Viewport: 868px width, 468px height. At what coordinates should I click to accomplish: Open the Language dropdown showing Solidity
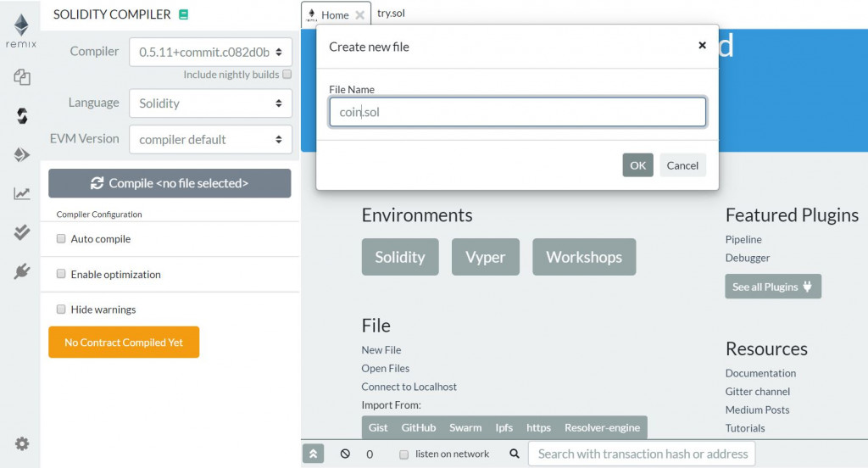[x=210, y=103]
